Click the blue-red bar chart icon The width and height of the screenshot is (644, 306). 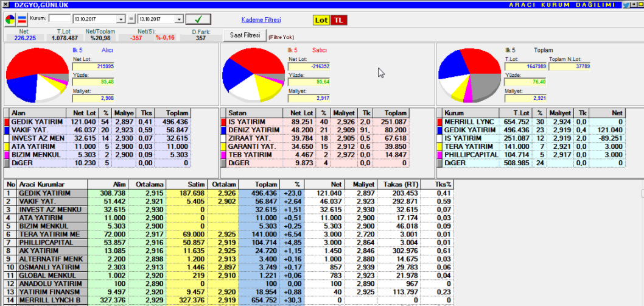[x=21, y=20]
